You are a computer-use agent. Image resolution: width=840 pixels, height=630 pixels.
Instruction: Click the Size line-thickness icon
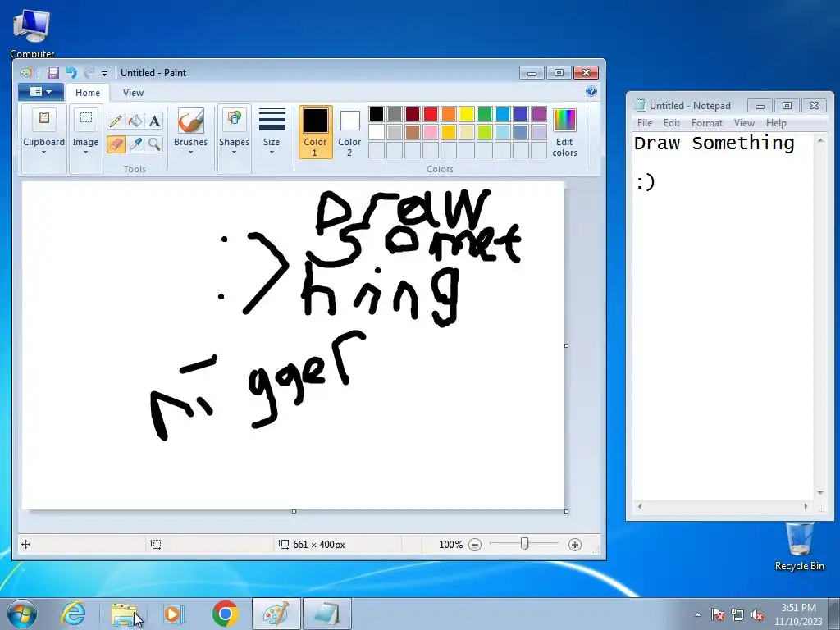click(272, 120)
